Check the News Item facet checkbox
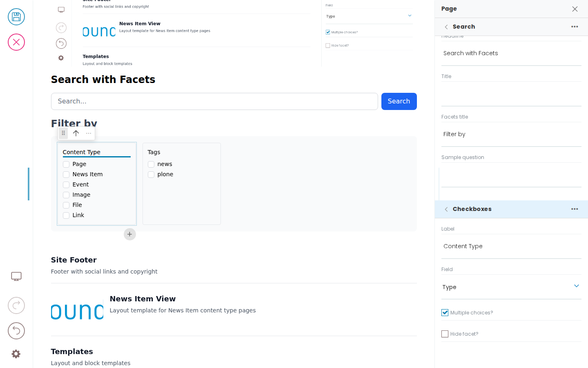Image resolution: width=588 pixels, height=368 pixels. click(x=66, y=175)
